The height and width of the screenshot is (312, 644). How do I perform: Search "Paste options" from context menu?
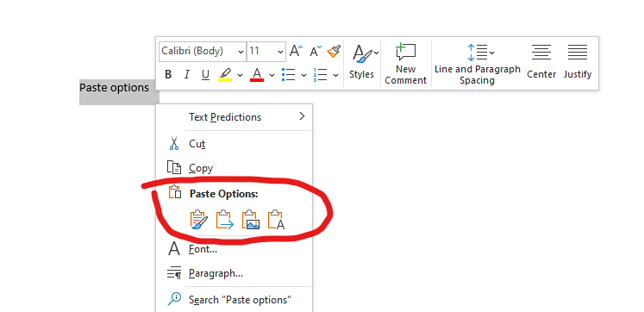(x=234, y=300)
